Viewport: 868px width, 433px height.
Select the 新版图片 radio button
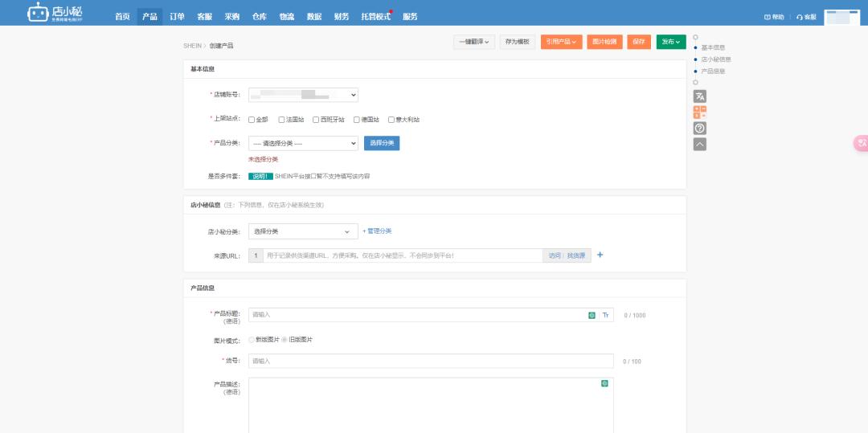(x=252, y=340)
